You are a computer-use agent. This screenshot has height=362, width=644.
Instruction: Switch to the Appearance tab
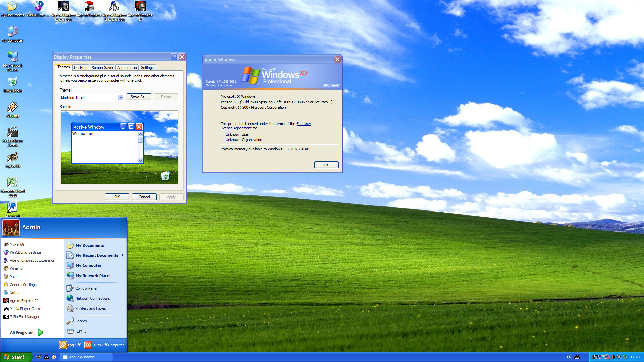(127, 68)
